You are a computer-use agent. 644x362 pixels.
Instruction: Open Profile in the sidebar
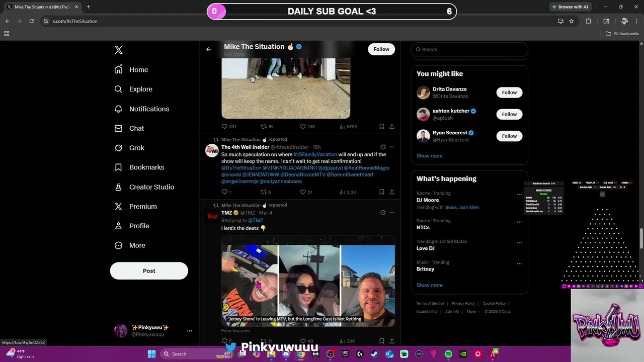132,226
